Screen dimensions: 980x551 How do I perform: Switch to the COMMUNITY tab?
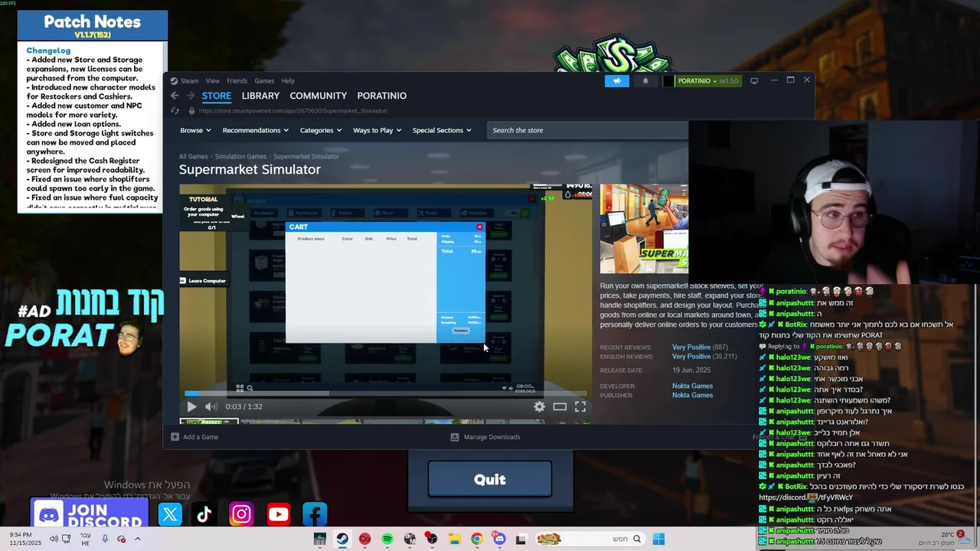(318, 96)
